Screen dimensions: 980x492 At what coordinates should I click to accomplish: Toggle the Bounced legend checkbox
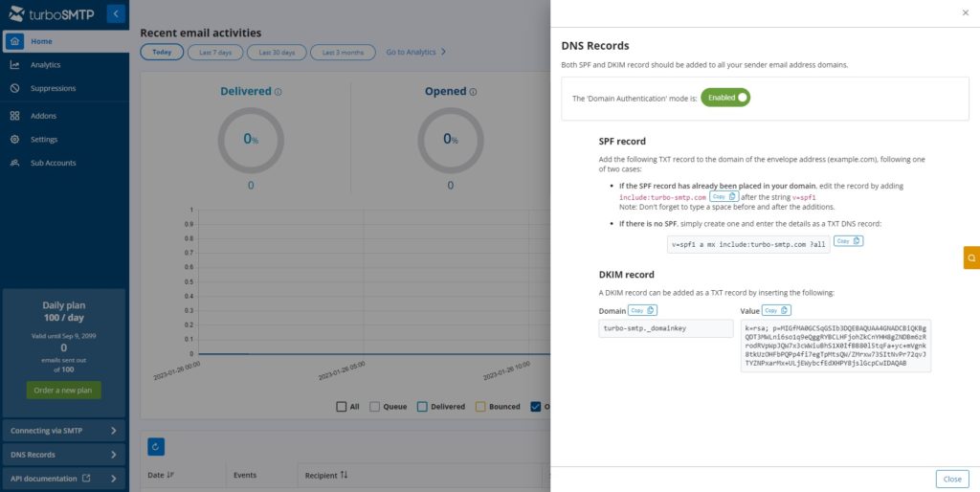[480, 407]
